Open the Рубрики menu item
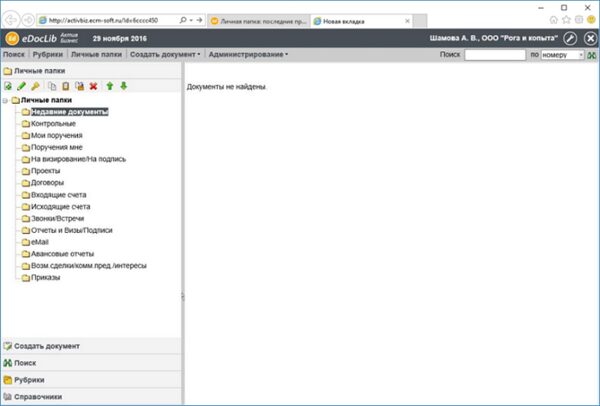This screenshot has height=406, width=600. point(47,54)
